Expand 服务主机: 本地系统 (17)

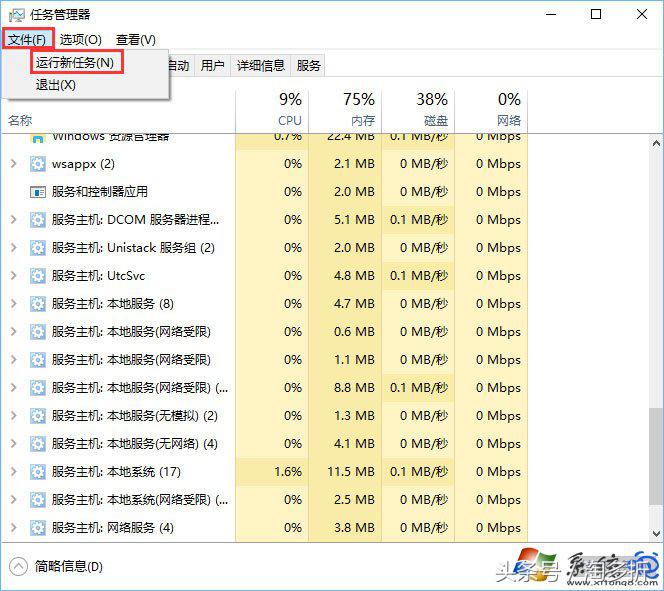[14, 471]
